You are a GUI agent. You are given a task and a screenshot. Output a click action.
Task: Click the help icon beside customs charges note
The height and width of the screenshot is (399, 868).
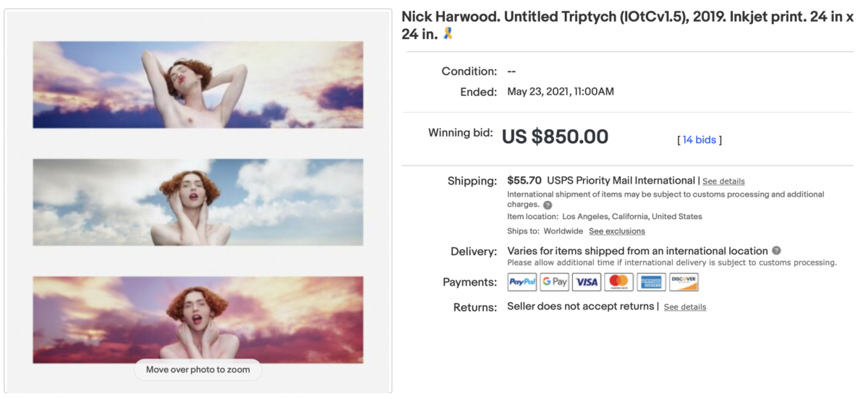[x=548, y=205]
